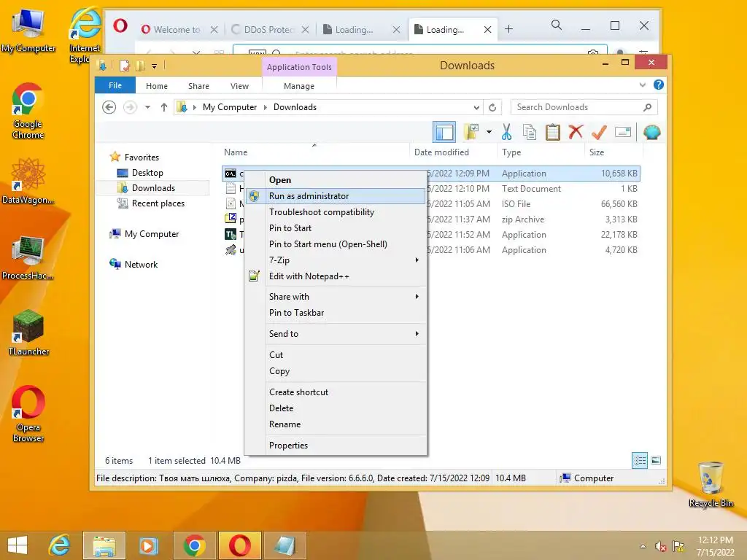Select Desktop under Favorites
The height and width of the screenshot is (560, 747).
[x=147, y=173]
